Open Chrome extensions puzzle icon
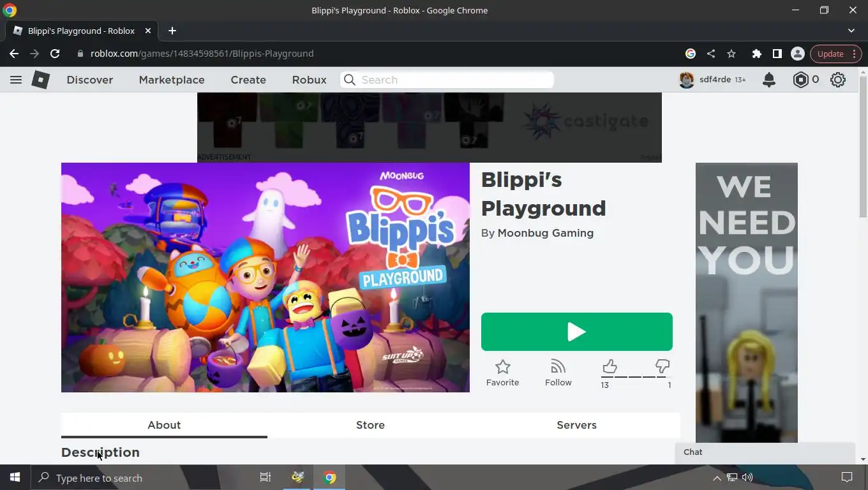868x490 pixels. 757,54
